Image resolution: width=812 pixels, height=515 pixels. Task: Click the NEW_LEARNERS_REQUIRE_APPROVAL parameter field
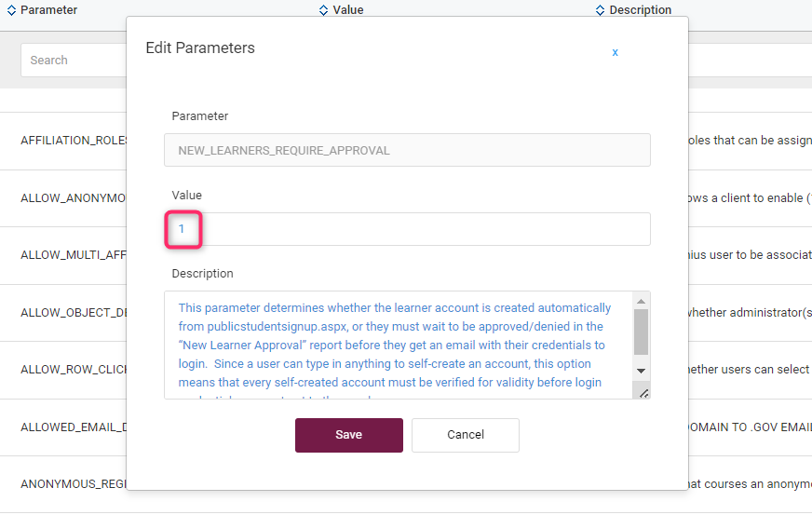coord(407,150)
